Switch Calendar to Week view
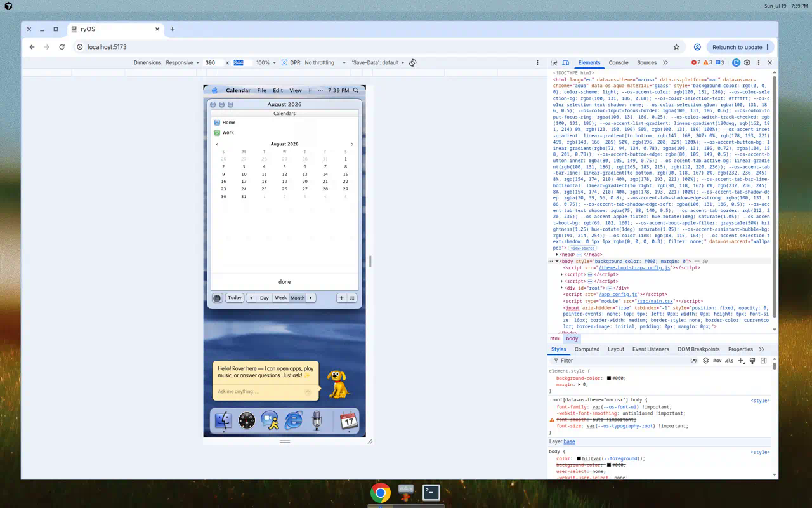Viewport: 812px width, 508px height. pyautogui.click(x=280, y=298)
